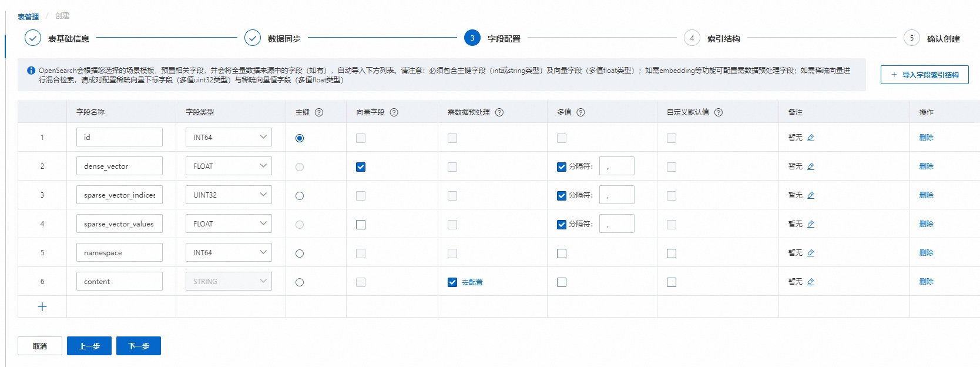The width and height of the screenshot is (980, 367).
Task: Open 去配置 link in content row
Action: click(x=472, y=282)
